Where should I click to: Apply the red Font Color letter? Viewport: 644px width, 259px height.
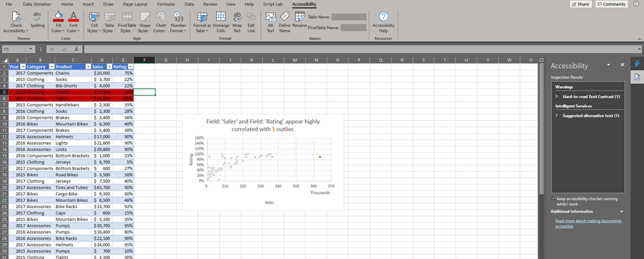tap(73, 16)
